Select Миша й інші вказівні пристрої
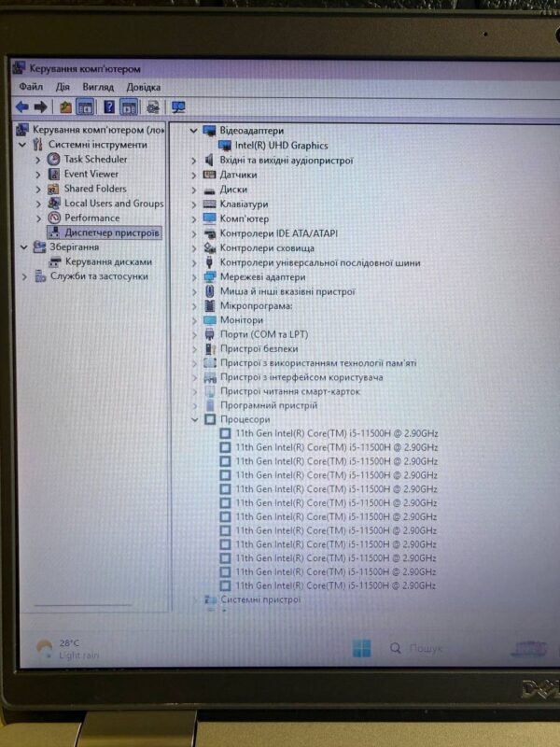 click(x=287, y=291)
